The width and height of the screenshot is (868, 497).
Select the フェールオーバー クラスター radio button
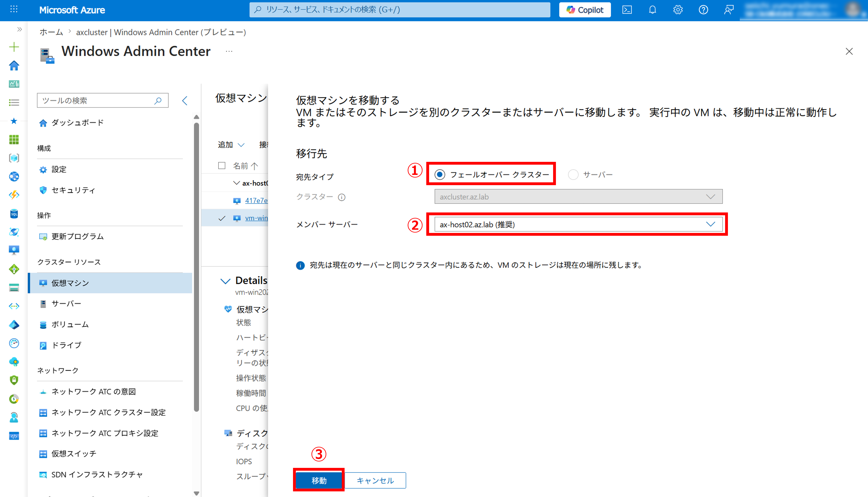click(x=440, y=175)
